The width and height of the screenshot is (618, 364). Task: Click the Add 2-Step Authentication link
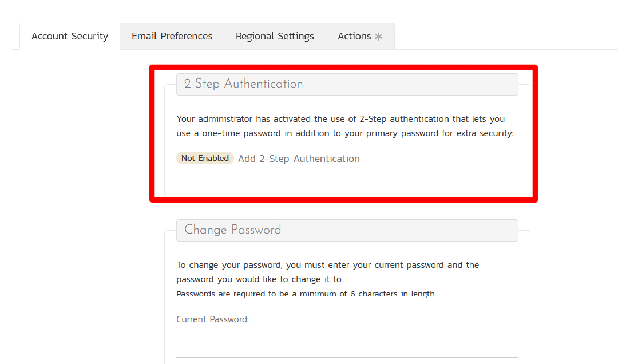coord(299,159)
